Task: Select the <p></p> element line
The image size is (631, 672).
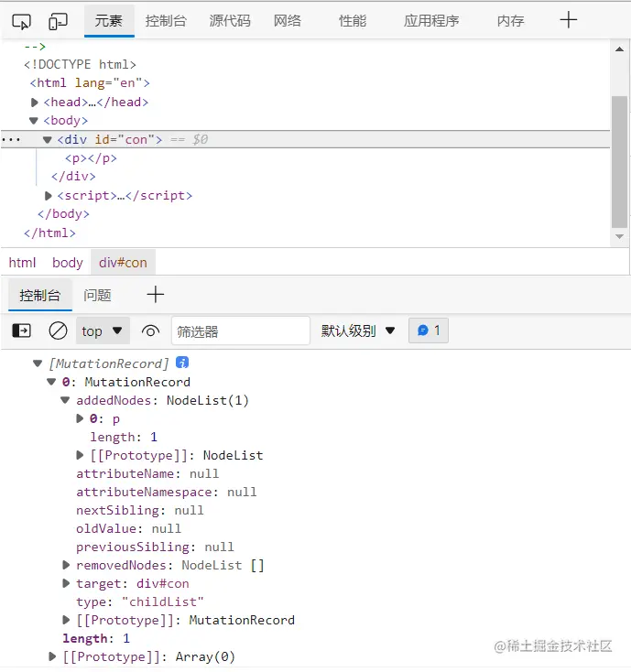Action: pos(91,158)
